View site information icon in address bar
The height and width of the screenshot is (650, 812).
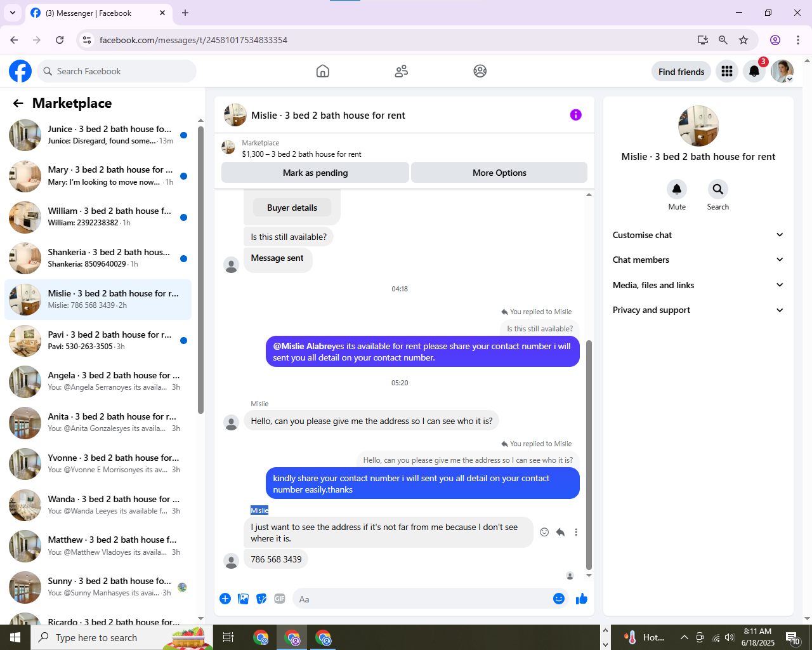87,40
